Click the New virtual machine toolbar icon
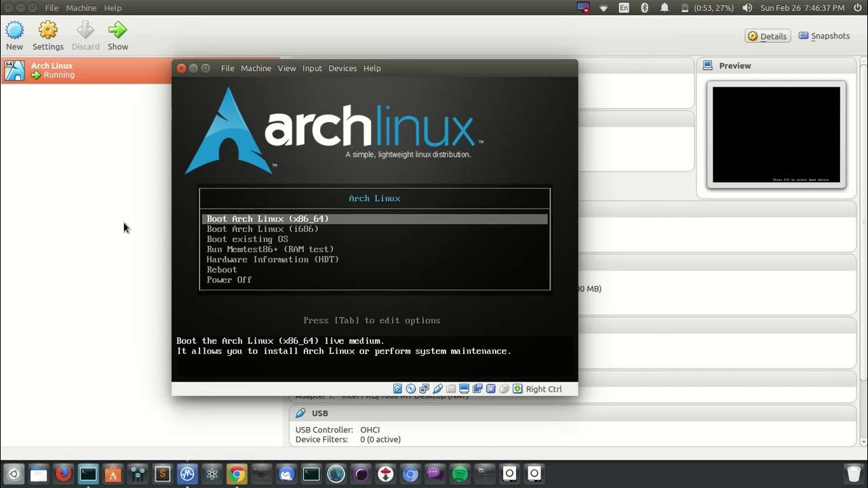Image resolution: width=868 pixels, height=488 pixels. click(x=14, y=30)
